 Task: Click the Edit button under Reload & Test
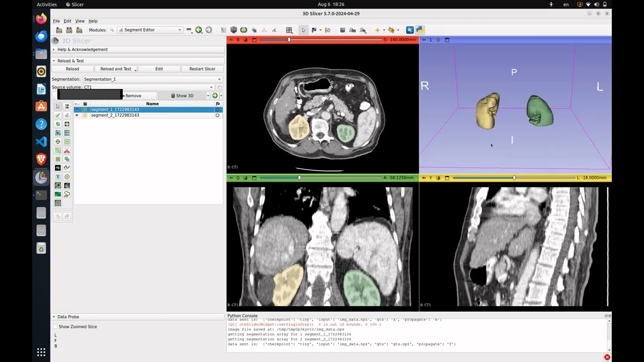[159, 69]
